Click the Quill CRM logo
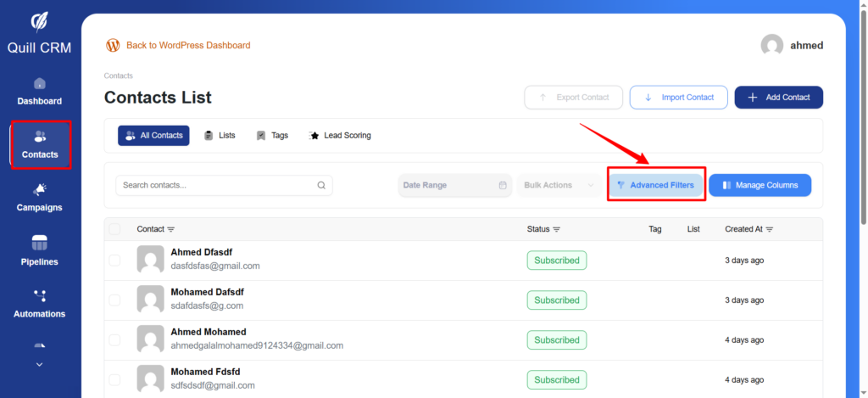The width and height of the screenshot is (868, 398). pyautogui.click(x=40, y=20)
